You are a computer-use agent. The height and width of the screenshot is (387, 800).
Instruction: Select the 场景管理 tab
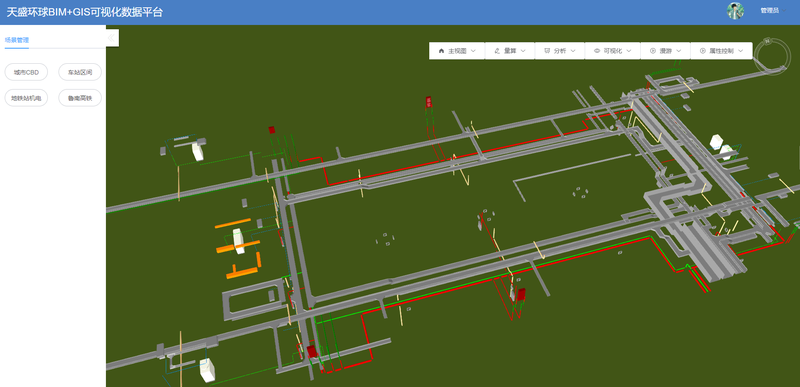click(17, 40)
